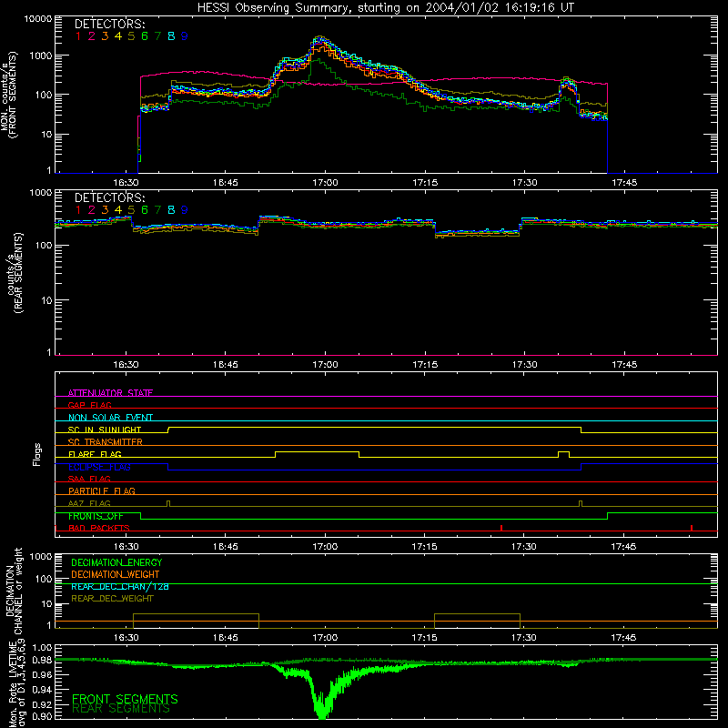This screenshot has width=728, height=728.
Task: Click the short FLARE_FLAG pulse after 17:30
Action: click(x=563, y=452)
